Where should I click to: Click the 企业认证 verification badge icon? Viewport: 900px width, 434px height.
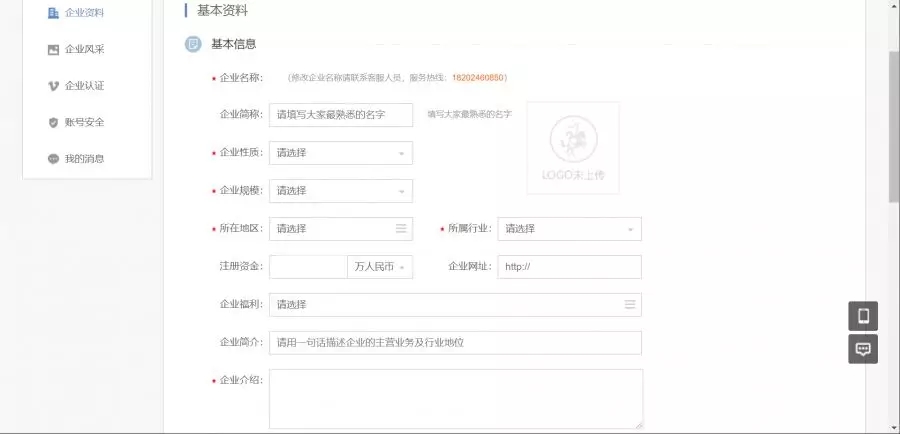click(53, 86)
